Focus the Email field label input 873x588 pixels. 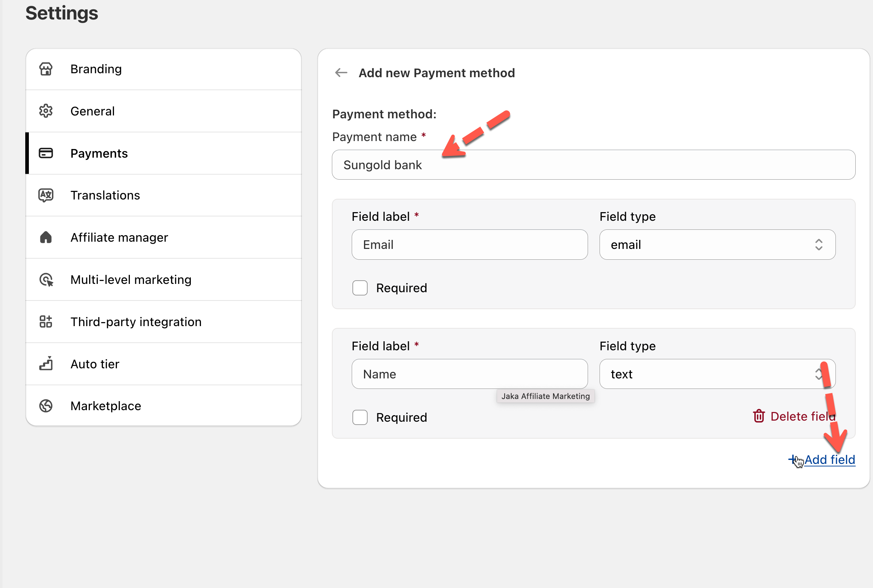(x=469, y=245)
